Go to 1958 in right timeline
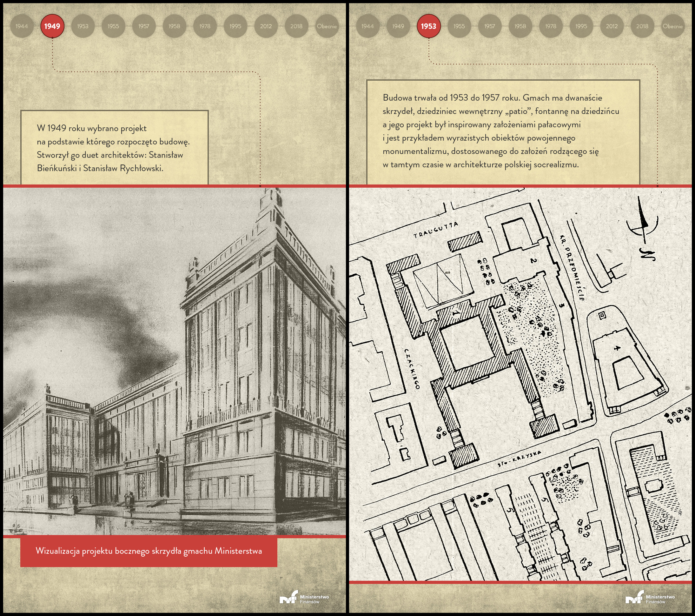 pos(520,26)
